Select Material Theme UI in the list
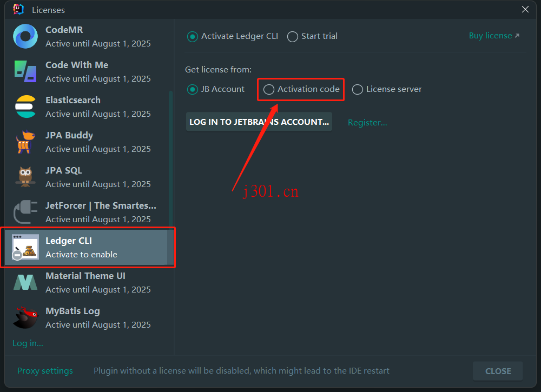The height and width of the screenshot is (392, 541). coord(86,282)
